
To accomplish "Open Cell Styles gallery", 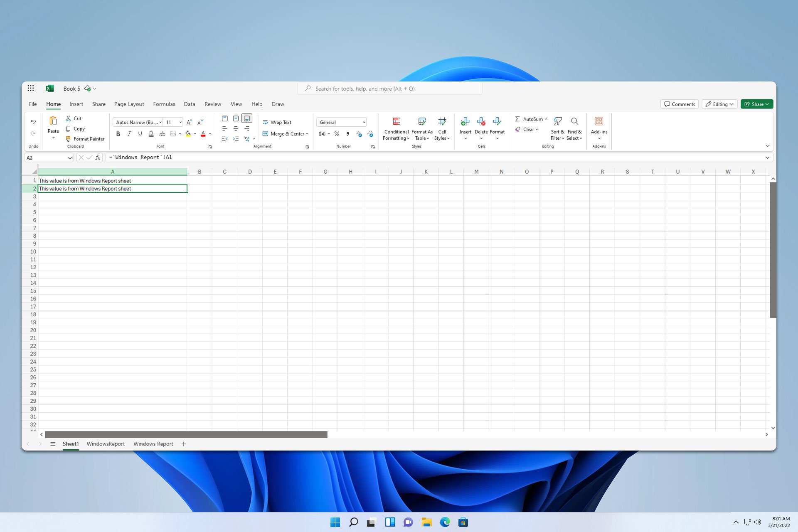I will click(442, 129).
